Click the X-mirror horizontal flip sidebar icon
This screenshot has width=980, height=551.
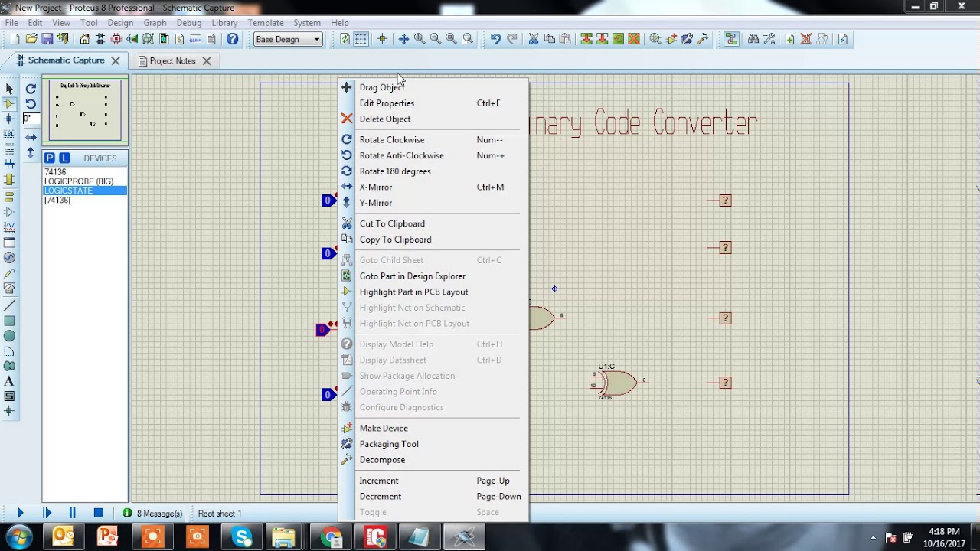(31, 137)
